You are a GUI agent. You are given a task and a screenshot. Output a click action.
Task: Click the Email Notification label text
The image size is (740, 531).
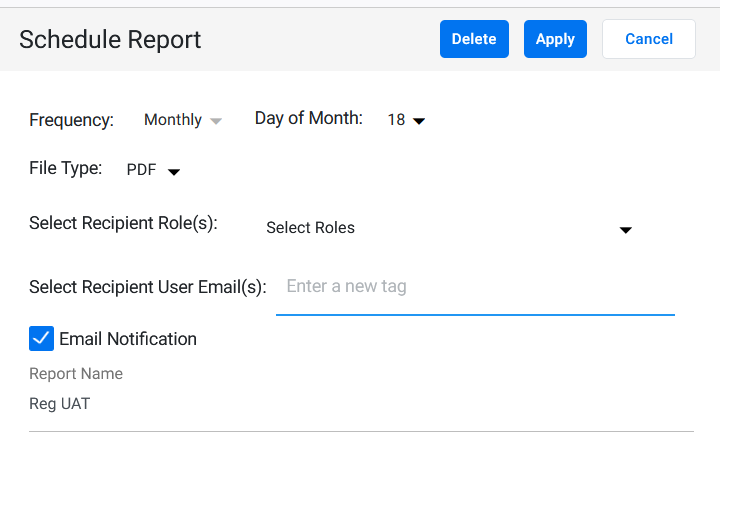[x=128, y=339]
